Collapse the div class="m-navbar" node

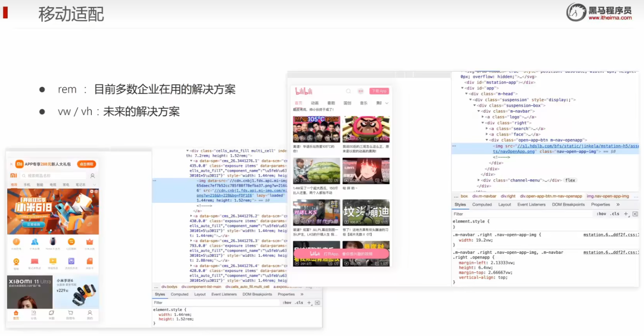479,111
